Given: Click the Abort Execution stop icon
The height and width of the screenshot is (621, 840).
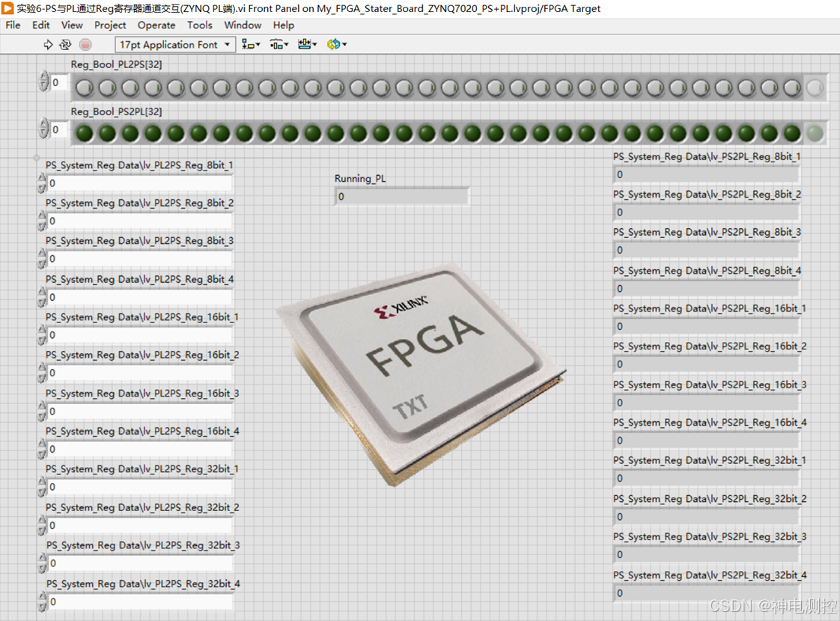Looking at the screenshot, I should (x=85, y=44).
